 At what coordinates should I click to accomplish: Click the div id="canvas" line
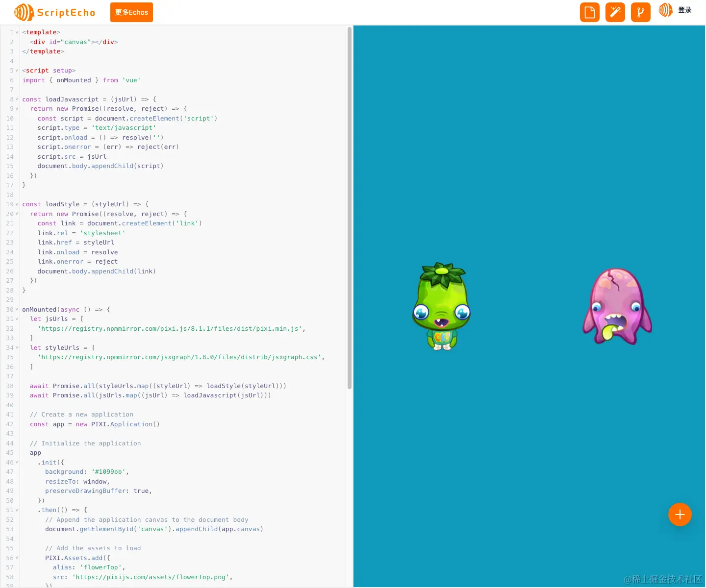tap(74, 42)
